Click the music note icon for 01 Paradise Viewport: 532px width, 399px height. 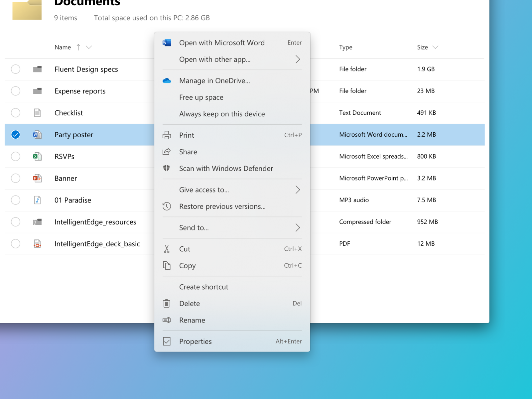point(37,200)
